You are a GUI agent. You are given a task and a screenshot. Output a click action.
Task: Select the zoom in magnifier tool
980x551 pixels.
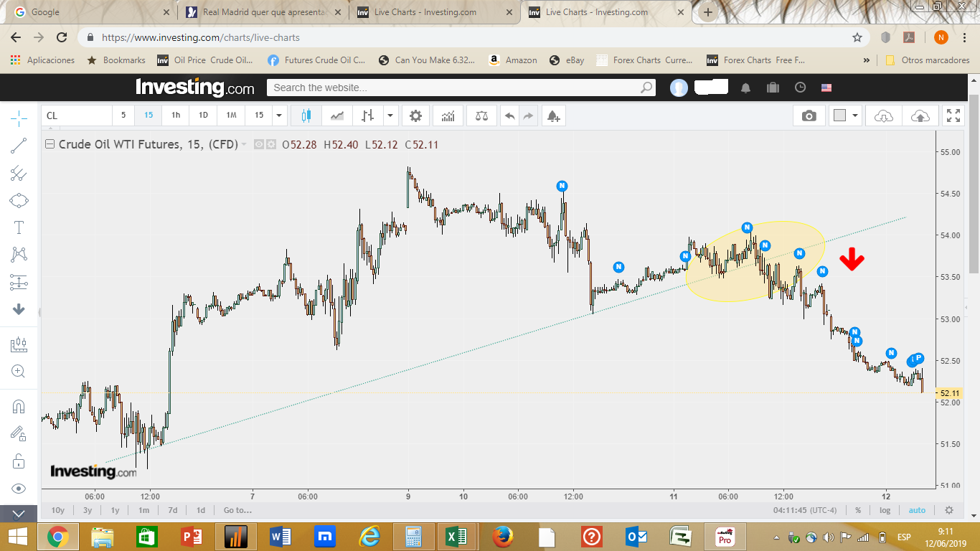point(19,371)
